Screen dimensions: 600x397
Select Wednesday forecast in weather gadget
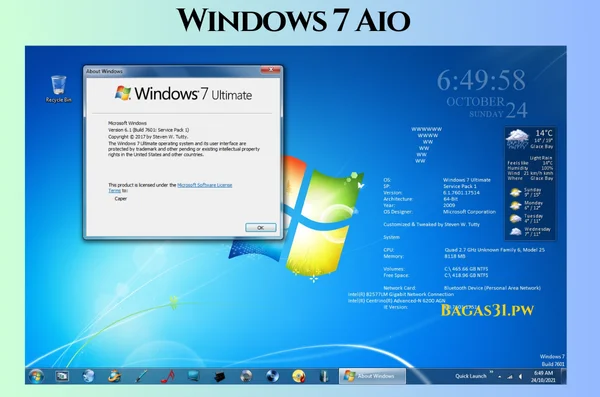pyautogui.click(x=530, y=231)
